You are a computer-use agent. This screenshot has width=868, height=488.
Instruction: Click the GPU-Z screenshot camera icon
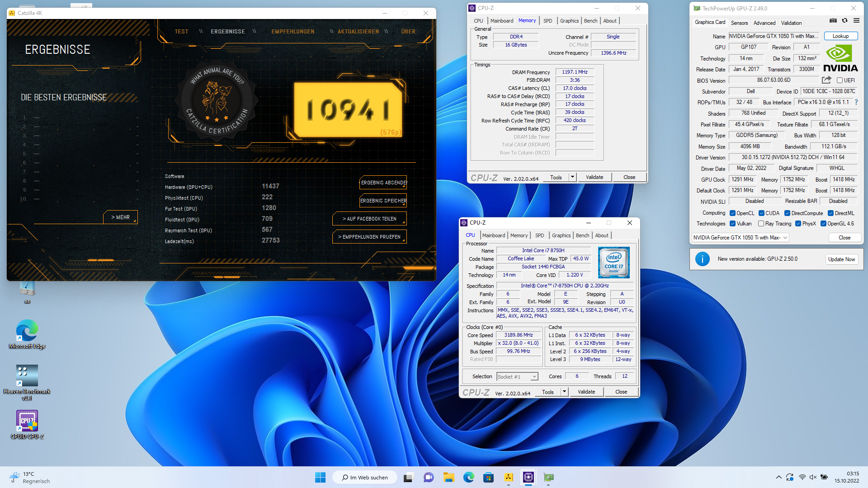(833, 20)
